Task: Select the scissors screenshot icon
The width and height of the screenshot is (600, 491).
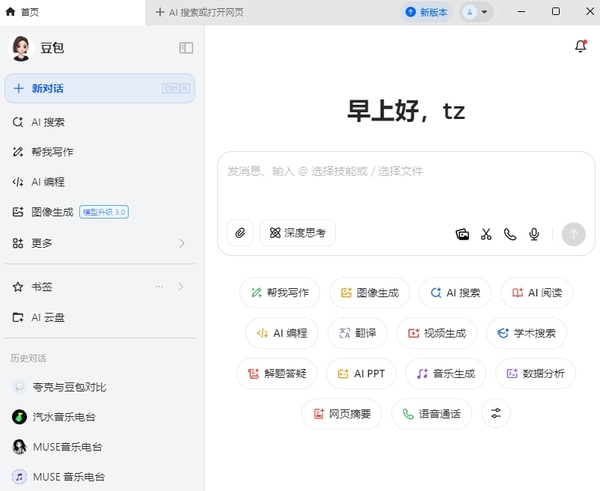Action: (x=486, y=234)
